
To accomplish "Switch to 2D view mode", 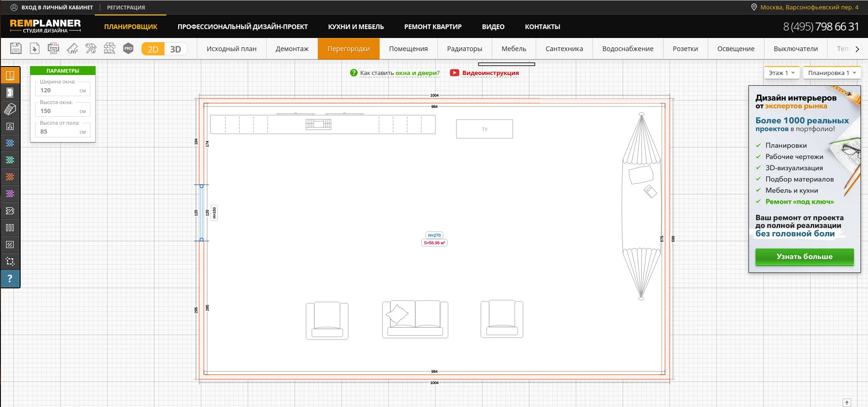I will [x=153, y=49].
